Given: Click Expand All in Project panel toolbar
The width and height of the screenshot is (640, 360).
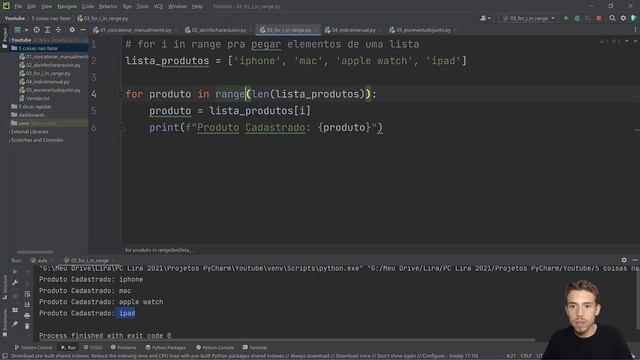Looking at the screenshot, I should tap(47, 30).
